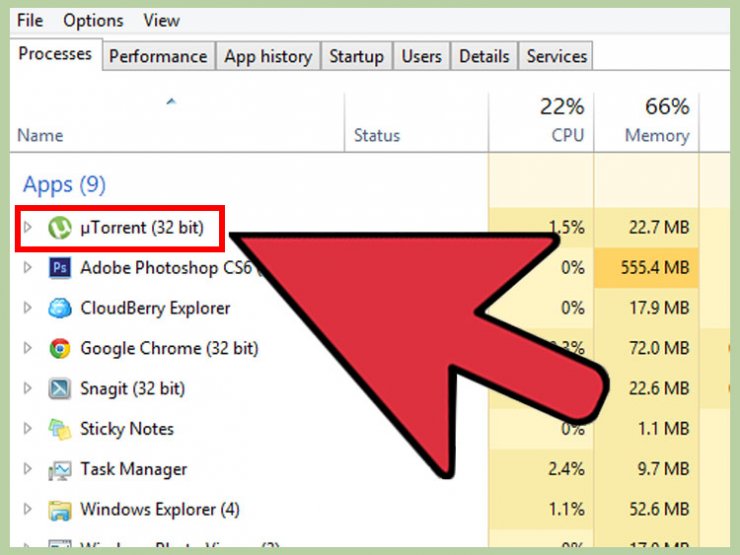Select the CloudBerry Explorer row
Viewport: 740px width, 555px height.
(370, 308)
